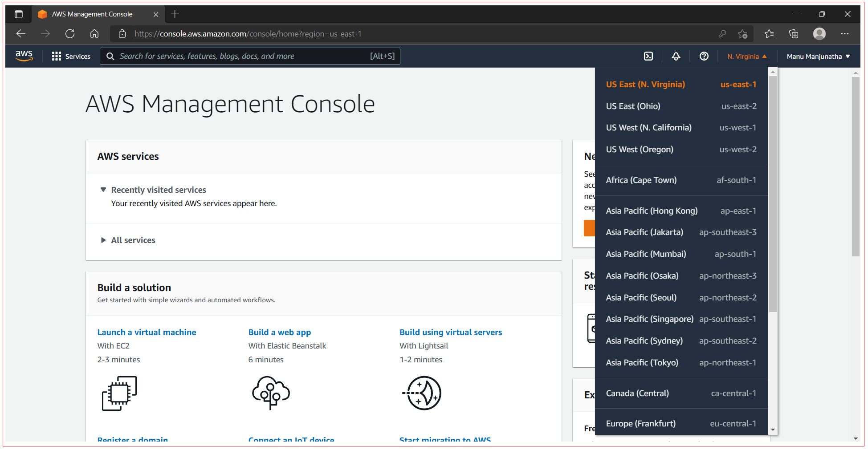Screen dimensions: 868x450
Task: Click the region list scrollbar thumb
Action: pyautogui.click(x=773, y=194)
